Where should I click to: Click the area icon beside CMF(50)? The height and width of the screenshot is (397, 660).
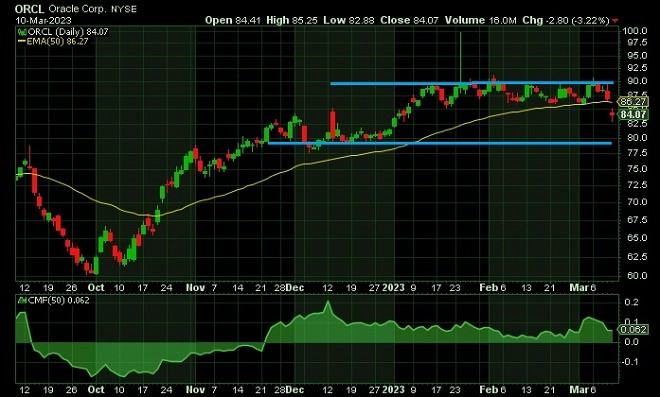(x=22, y=300)
